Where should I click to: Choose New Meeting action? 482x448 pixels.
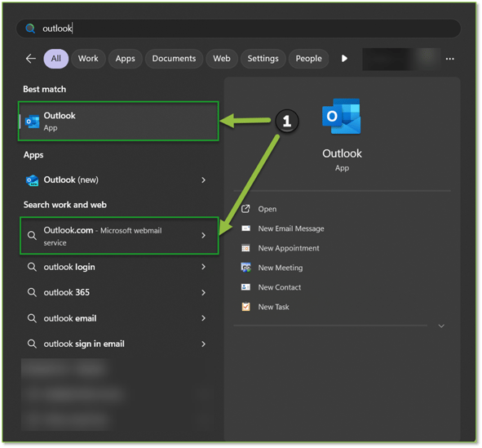(281, 268)
